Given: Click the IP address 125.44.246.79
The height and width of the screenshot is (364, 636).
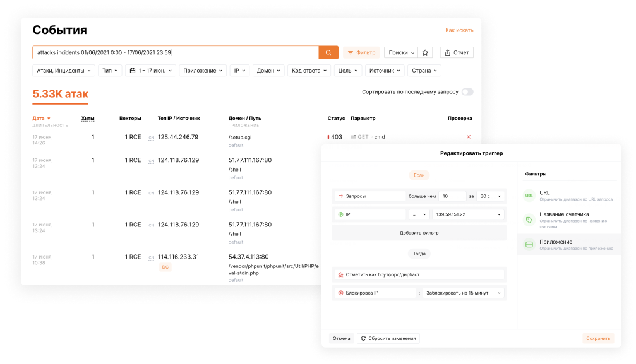Looking at the screenshot, I should (178, 137).
